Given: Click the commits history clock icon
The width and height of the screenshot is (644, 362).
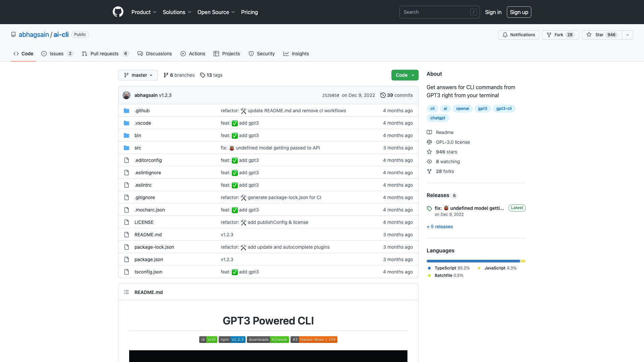Looking at the screenshot, I should pyautogui.click(x=383, y=95).
